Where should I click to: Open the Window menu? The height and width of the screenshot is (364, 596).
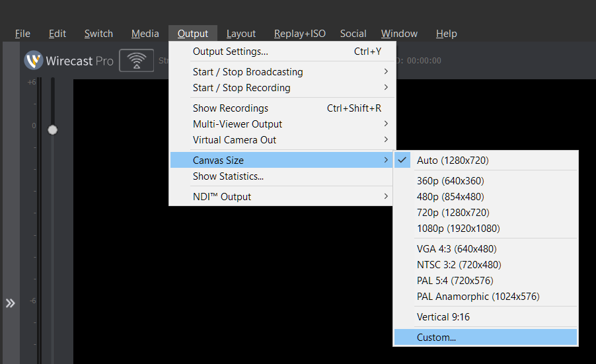[399, 34]
